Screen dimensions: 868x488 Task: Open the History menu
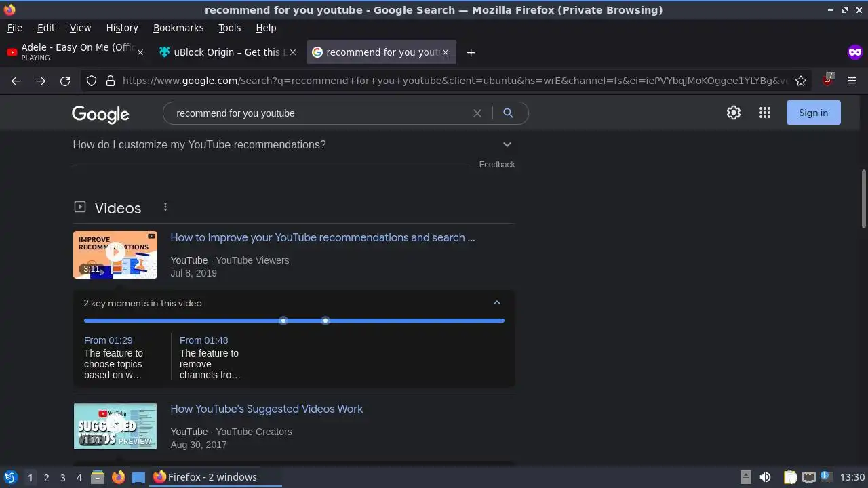(122, 28)
